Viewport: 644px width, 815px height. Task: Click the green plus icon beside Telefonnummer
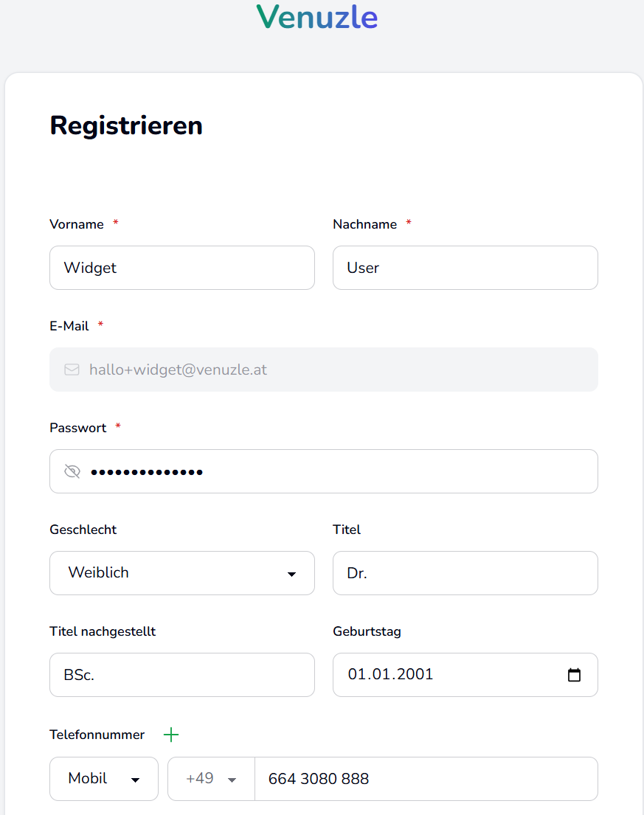[171, 735]
